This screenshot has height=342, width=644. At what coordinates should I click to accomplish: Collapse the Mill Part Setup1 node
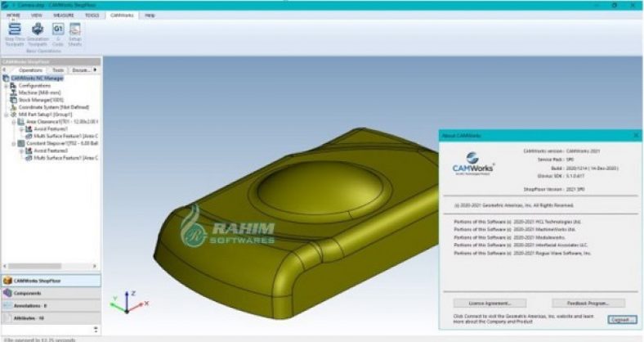click(x=7, y=115)
